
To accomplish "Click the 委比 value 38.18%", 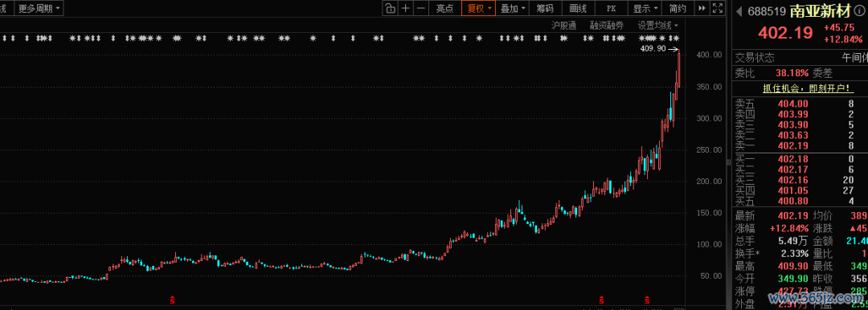I will [792, 73].
